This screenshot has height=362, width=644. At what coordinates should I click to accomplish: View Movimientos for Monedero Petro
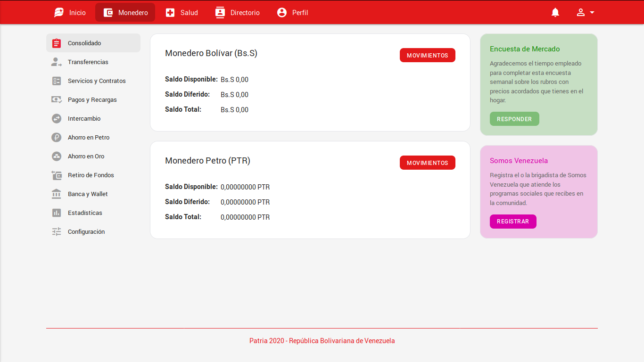[x=427, y=163]
